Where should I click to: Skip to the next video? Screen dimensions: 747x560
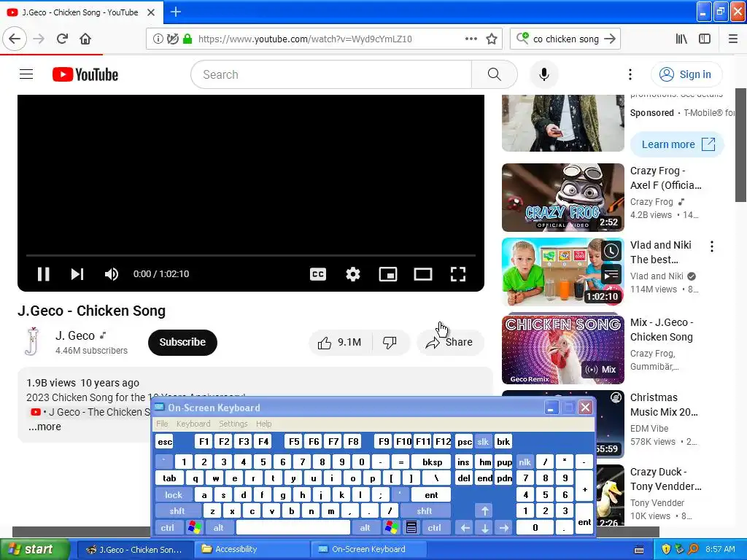[77, 274]
